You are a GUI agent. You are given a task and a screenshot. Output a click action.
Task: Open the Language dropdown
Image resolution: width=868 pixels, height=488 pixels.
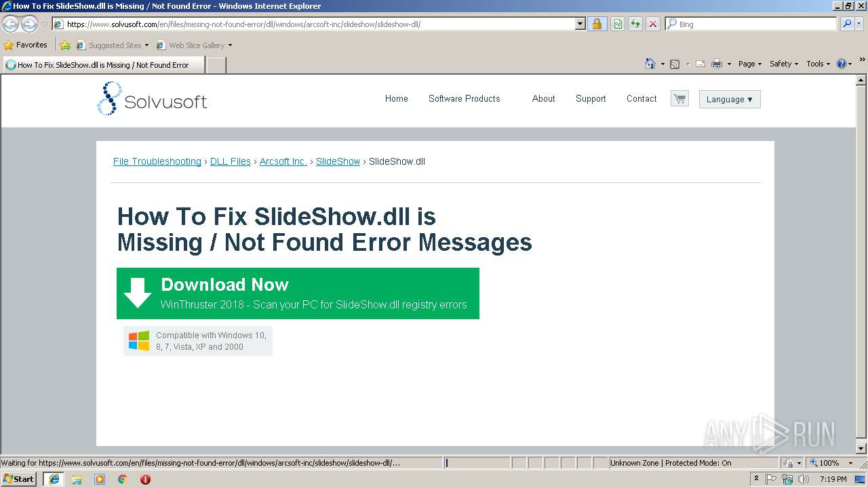730,99
